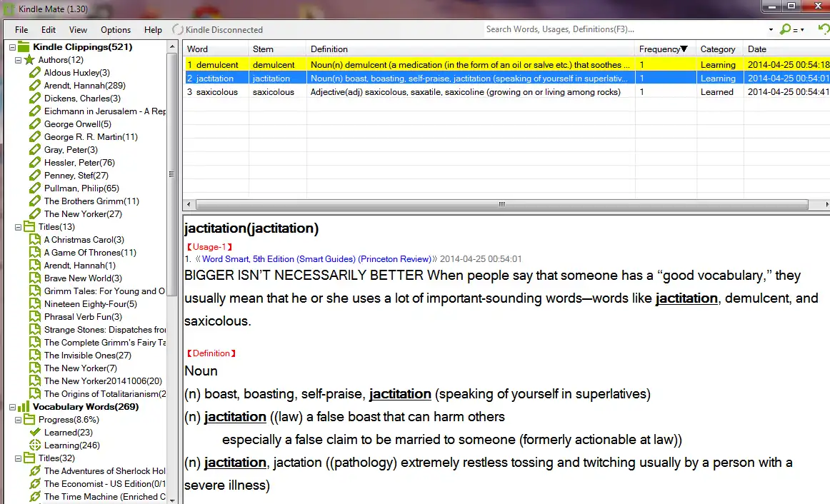The image size is (830, 504).
Task: Click the Learning(246) circular icon
Action: 35,445
